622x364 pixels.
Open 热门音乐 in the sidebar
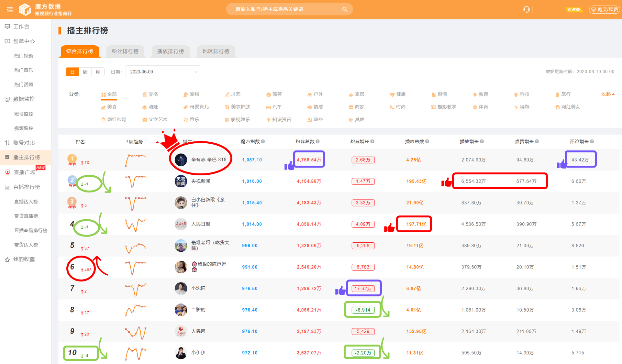[24, 70]
